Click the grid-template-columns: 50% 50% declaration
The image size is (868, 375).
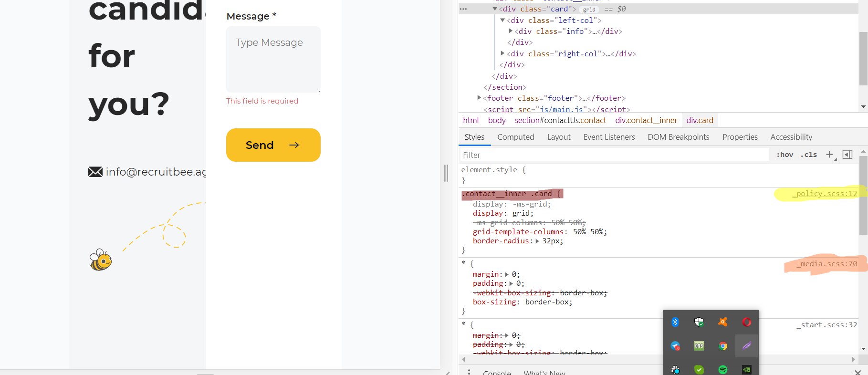pos(540,232)
